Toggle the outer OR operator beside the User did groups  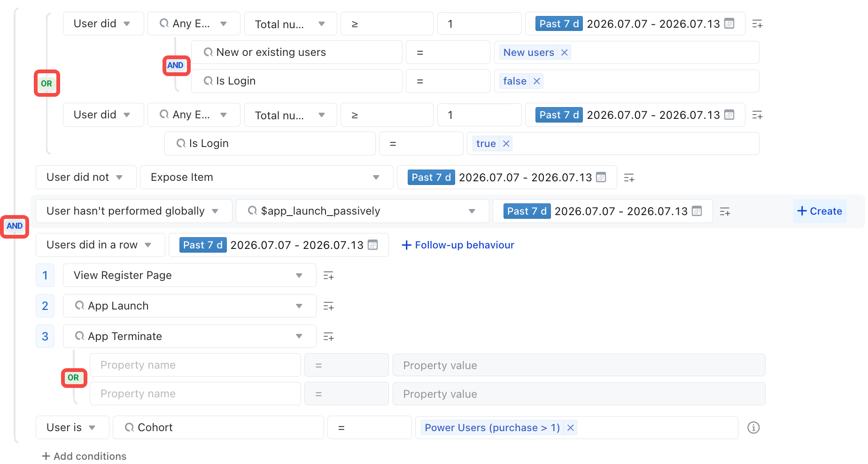tap(46, 84)
